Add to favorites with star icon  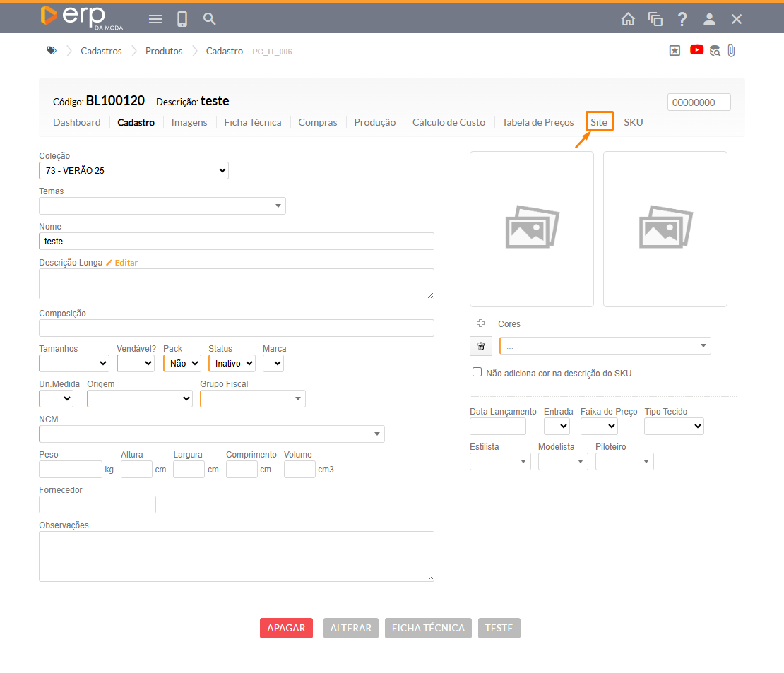click(675, 51)
